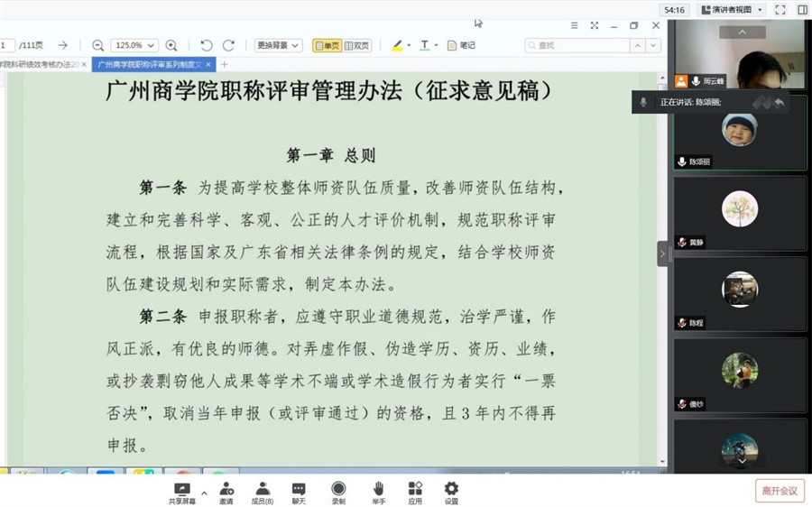Open 设置 settings gear

coord(451,493)
